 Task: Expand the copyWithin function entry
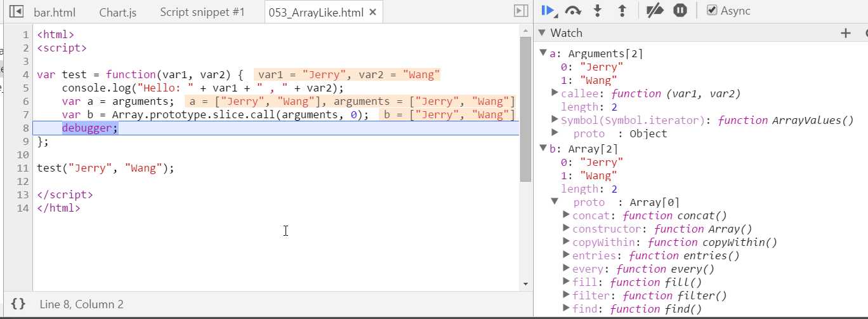567,242
